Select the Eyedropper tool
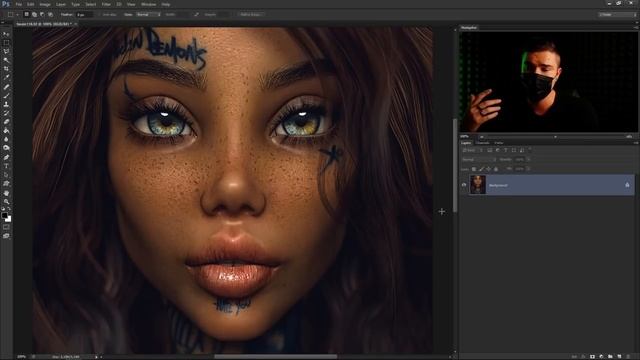 6,77
